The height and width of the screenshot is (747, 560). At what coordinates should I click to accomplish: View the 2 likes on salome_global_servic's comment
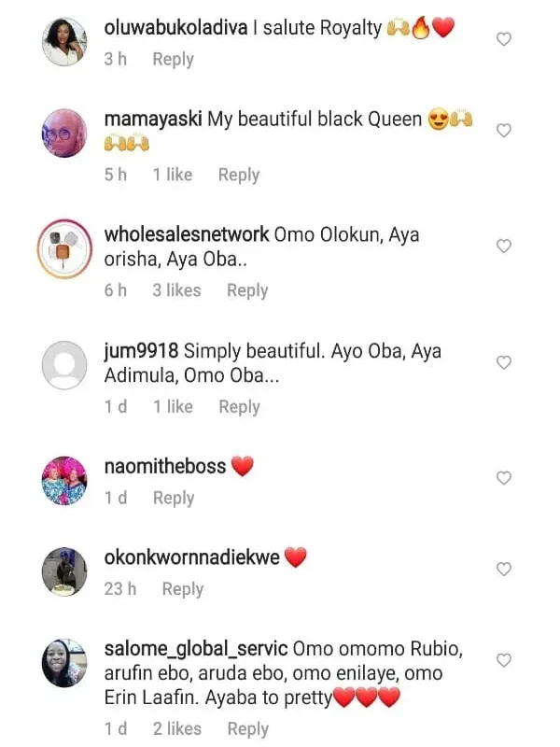coord(177,728)
